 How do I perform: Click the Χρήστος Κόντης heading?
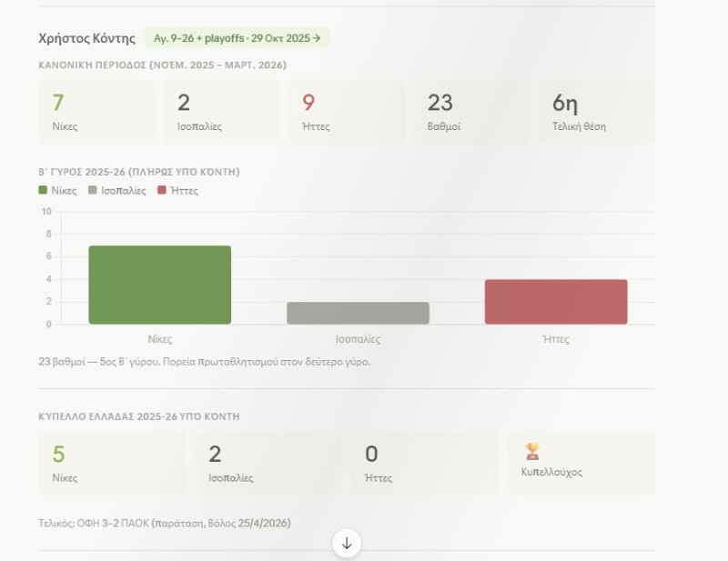pos(86,38)
